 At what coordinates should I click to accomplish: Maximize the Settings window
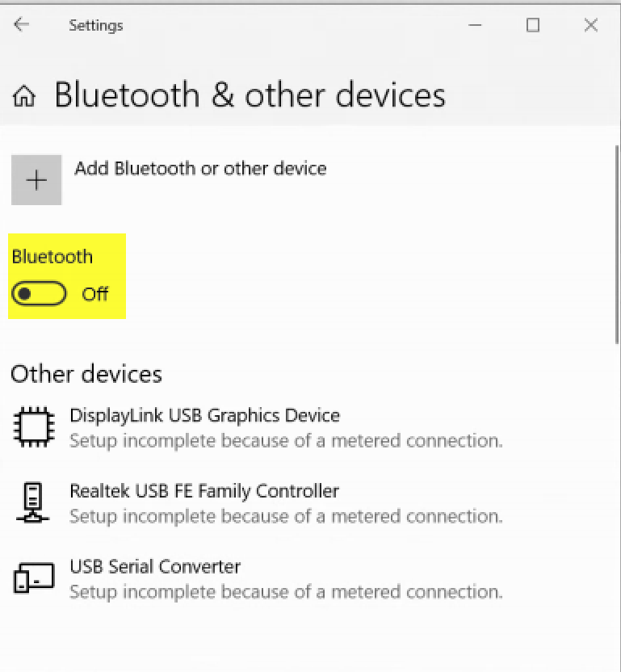coord(533,25)
